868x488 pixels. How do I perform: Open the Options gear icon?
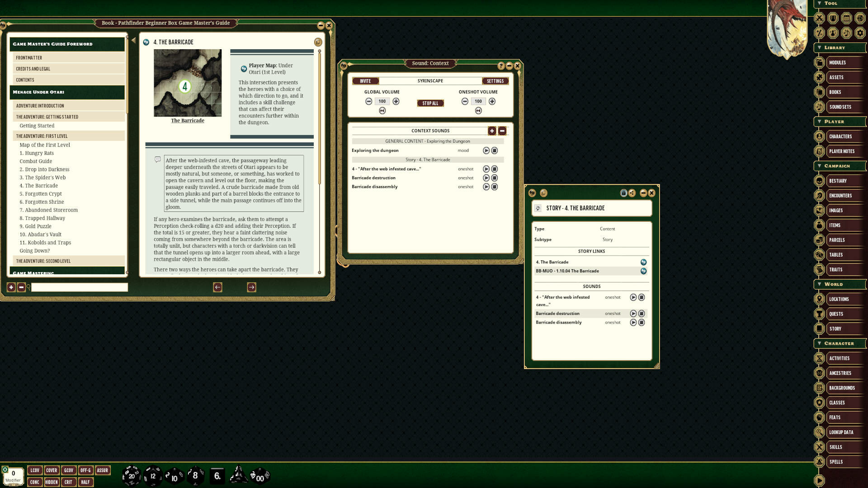[x=860, y=33]
